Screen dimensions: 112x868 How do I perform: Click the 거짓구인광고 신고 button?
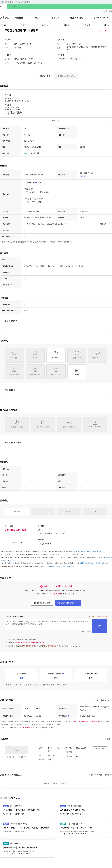pyautogui.click(x=103, y=700)
